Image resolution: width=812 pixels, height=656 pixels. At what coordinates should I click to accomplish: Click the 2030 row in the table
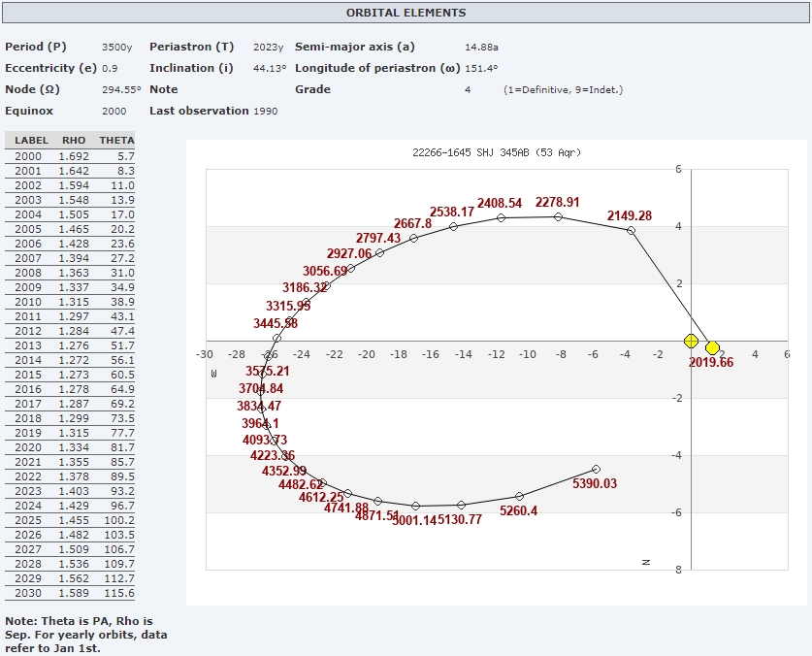[70, 593]
